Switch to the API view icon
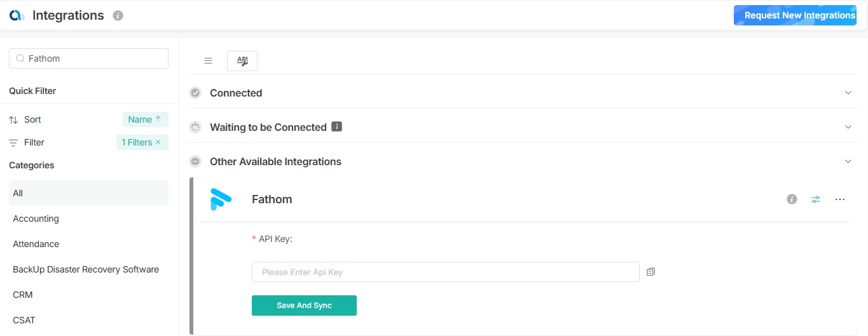 pyautogui.click(x=242, y=61)
